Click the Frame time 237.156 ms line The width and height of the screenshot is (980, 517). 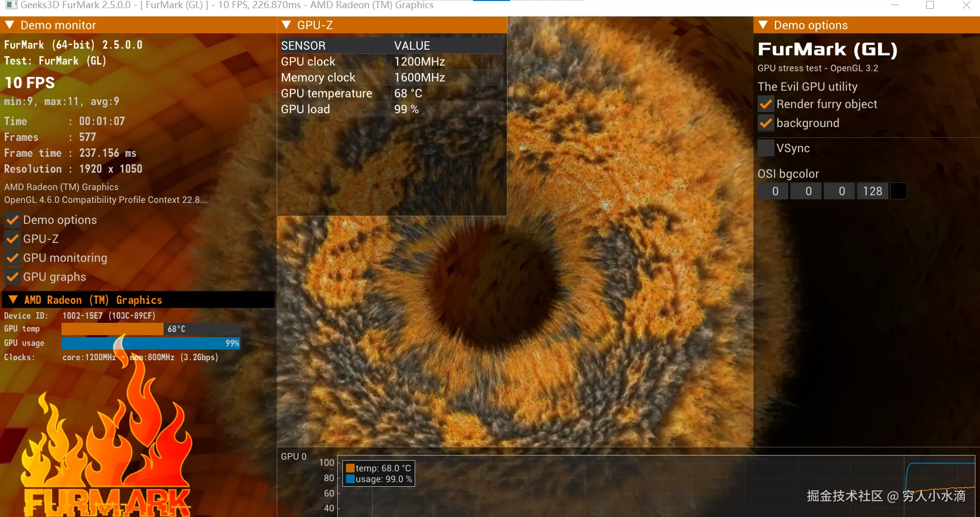(70, 153)
